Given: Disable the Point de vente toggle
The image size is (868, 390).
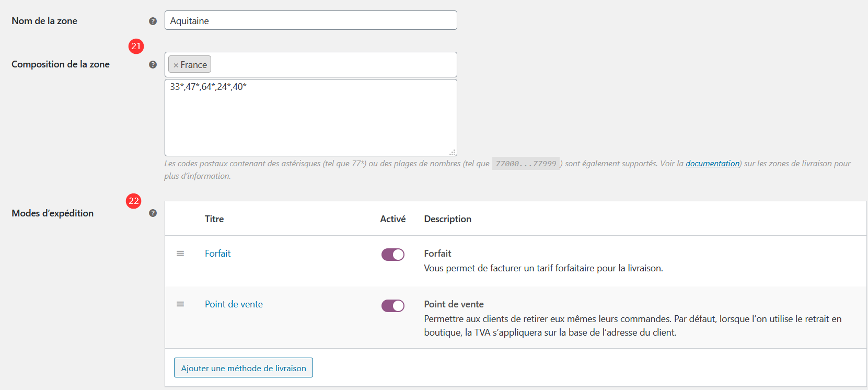Looking at the screenshot, I should click(393, 306).
